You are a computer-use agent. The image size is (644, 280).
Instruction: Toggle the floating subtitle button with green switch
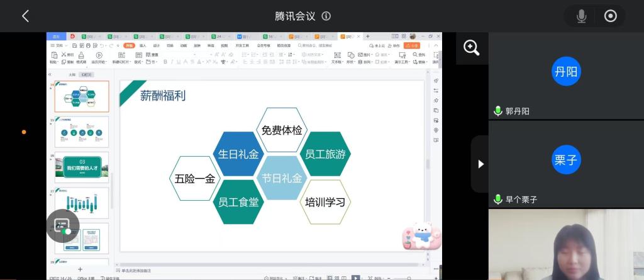[x=63, y=227]
